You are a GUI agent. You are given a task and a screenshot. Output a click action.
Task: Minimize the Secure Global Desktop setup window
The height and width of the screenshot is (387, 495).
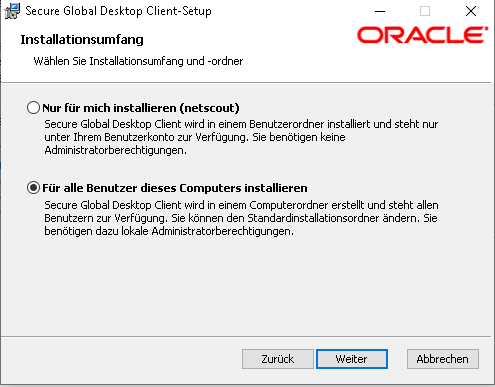[x=380, y=11]
